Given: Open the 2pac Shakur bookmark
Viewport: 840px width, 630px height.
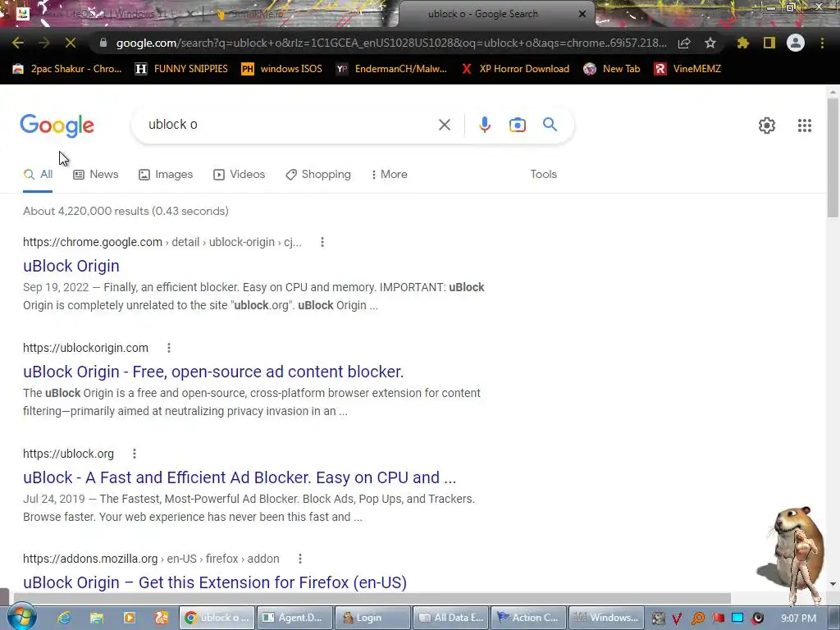Looking at the screenshot, I should (67, 69).
